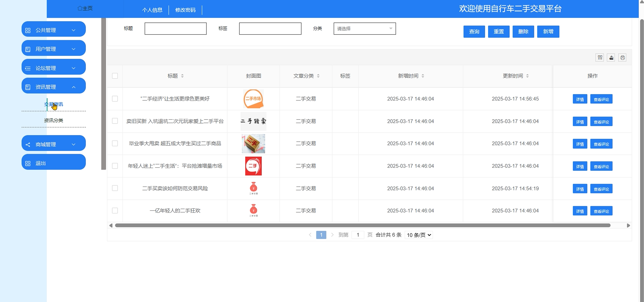The width and height of the screenshot is (644, 302).
Task: Open the 分类 请选择 dropdown
Action: (x=365, y=29)
